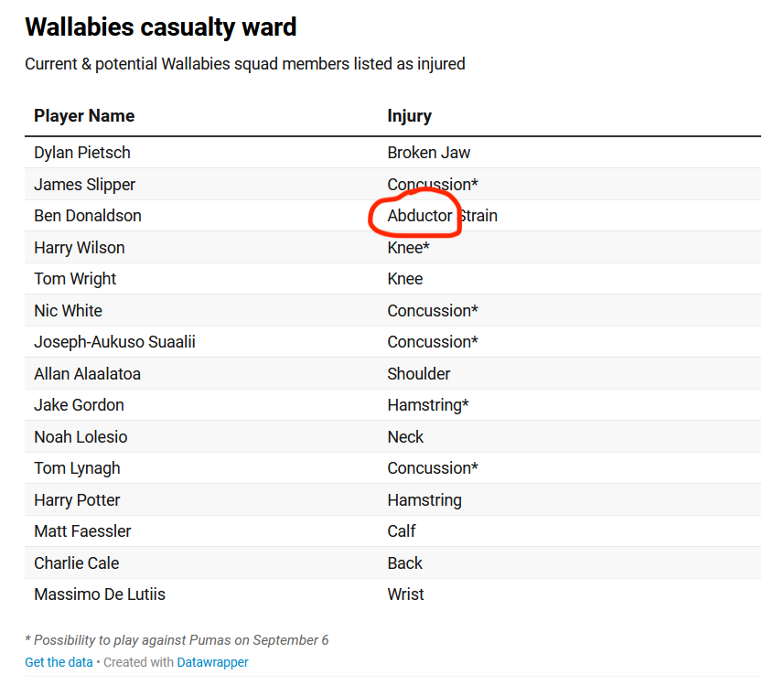Click the 'Get the data' link
Screen dimensions: 784x696
pyautogui.click(x=59, y=662)
